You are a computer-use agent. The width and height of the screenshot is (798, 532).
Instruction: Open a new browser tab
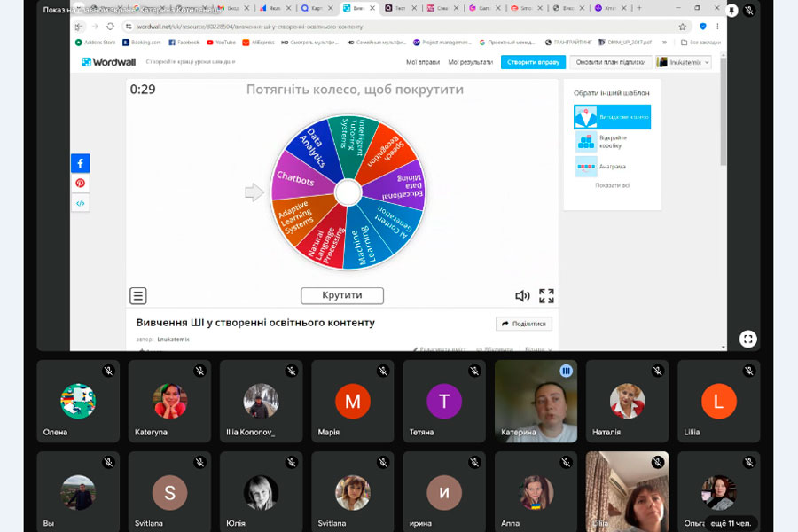click(x=639, y=8)
